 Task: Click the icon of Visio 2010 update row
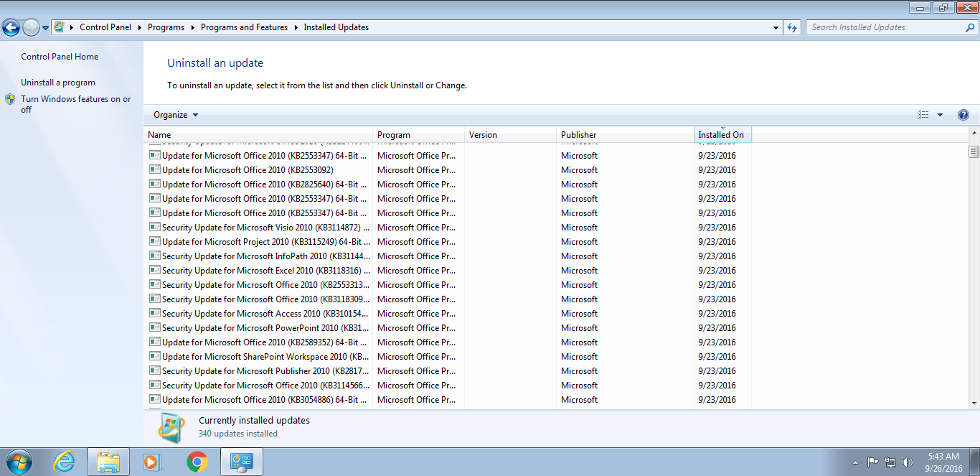[x=154, y=227]
